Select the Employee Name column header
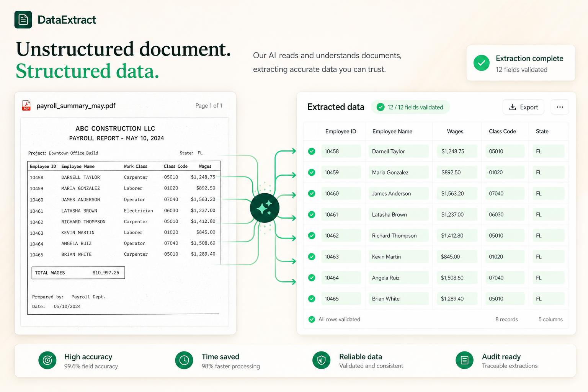588x392 pixels. click(x=392, y=131)
